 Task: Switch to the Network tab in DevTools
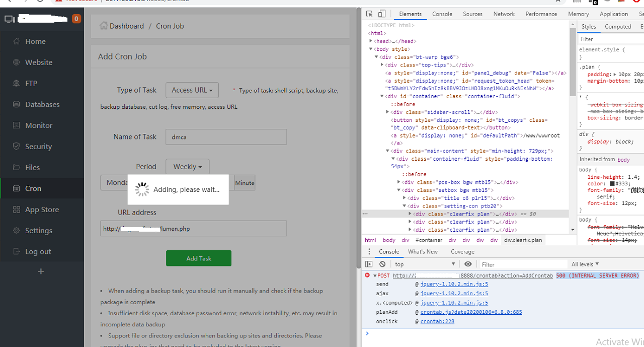click(504, 14)
